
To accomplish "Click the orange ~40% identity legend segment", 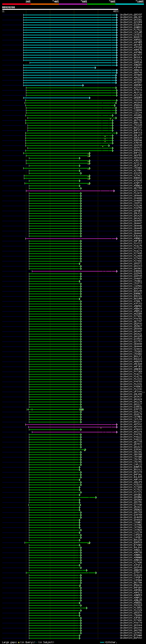I will click(x=45, y=4).
